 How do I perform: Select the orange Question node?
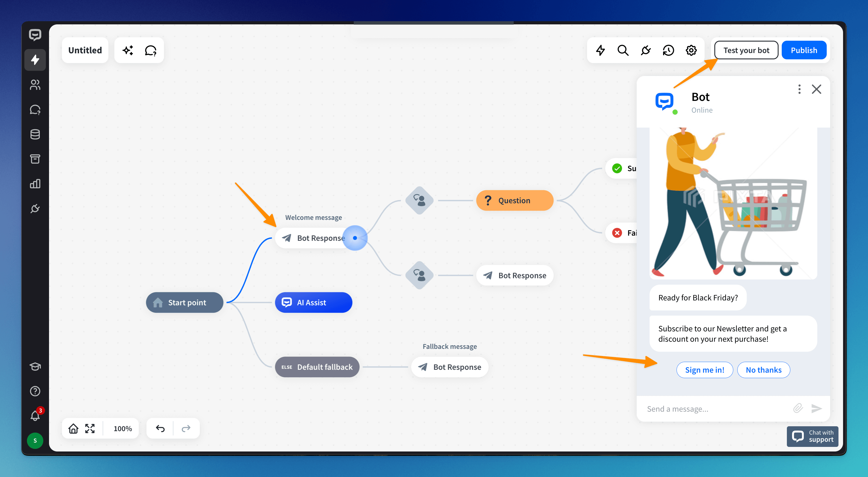click(x=514, y=200)
